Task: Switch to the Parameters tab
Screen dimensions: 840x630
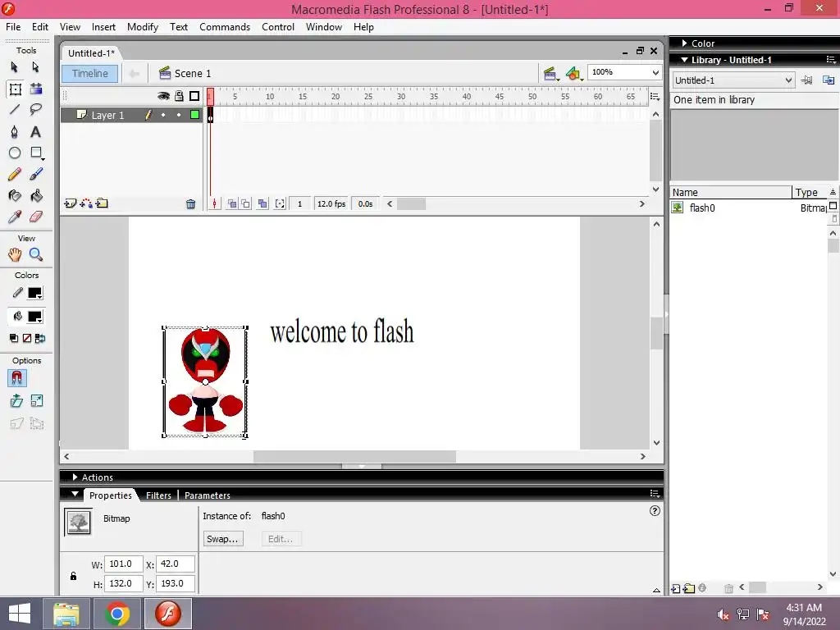Action: click(x=208, y=495)
